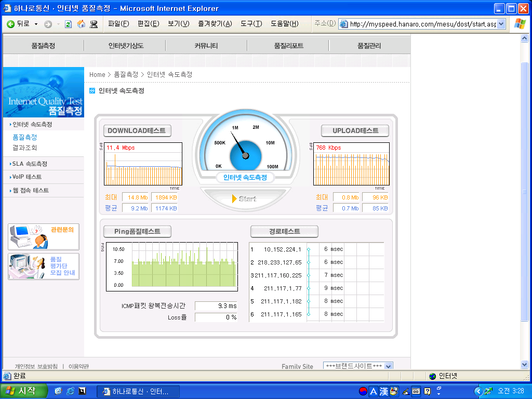This screenshot has width=532, height=399.
Task: Open the 도구(T) menu
Action: (251, 24)
